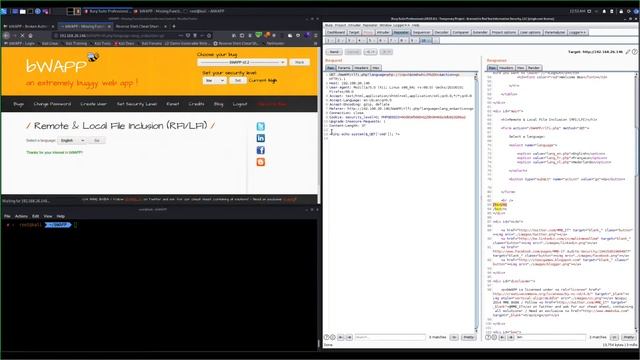This screenshot has width=640, height=360.
Task: Open the Project options tab in Burp
Action: pyautogui.click(x=504, y=32)
